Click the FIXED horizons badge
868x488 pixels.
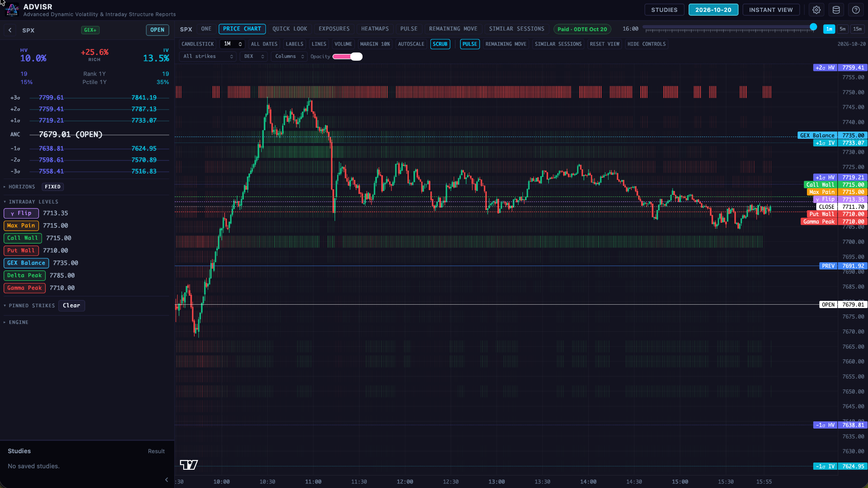(x=53, y=187)
